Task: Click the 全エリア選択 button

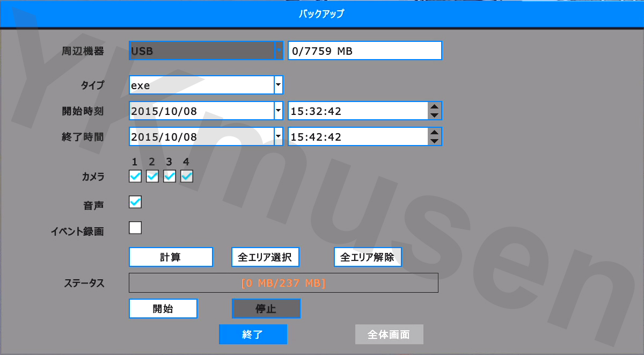Action: coord(265,257)
